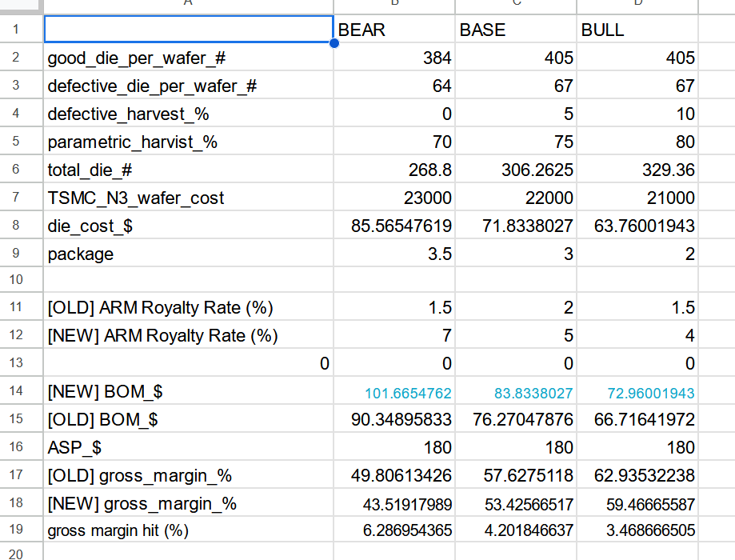Click the BEAR value 384
The image size is (735, 560).
[394, 58]
